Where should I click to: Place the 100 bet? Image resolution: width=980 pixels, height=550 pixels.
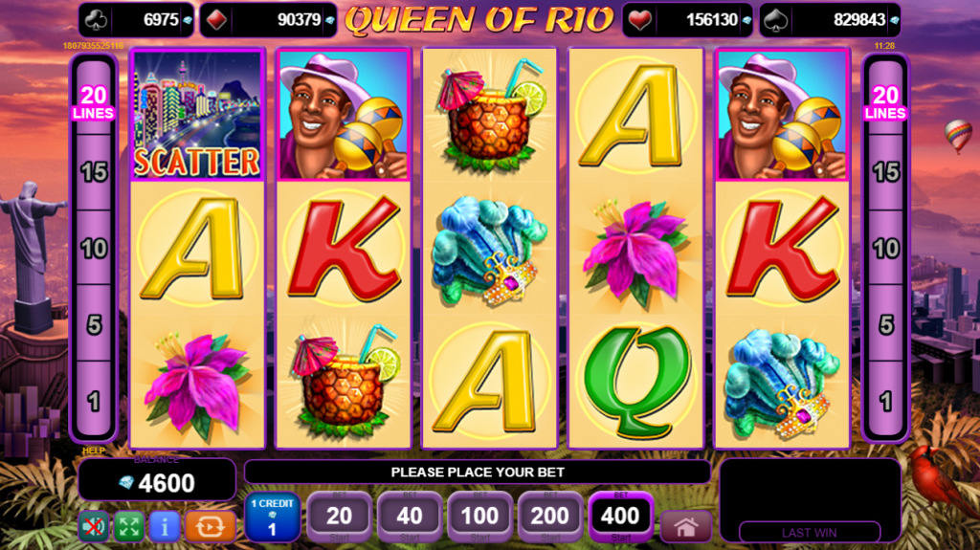480,517
